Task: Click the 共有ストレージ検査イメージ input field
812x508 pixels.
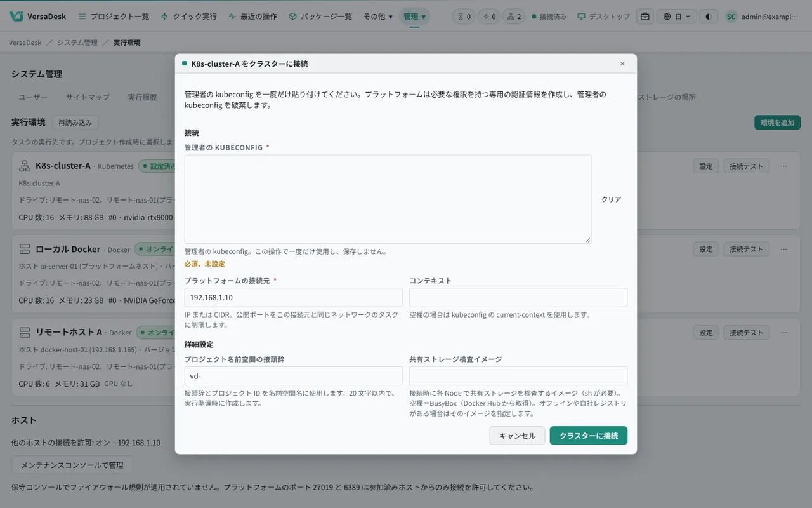Action: [x=518, y=376]
